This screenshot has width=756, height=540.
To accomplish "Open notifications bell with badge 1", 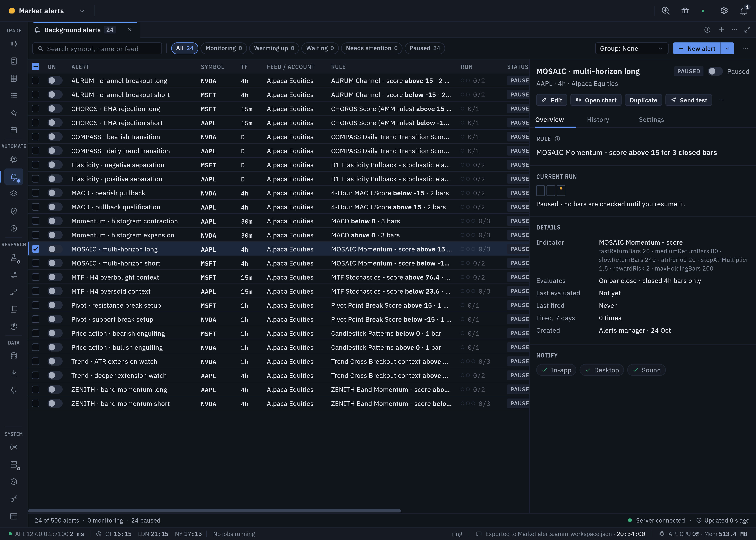I will (744, 11).
